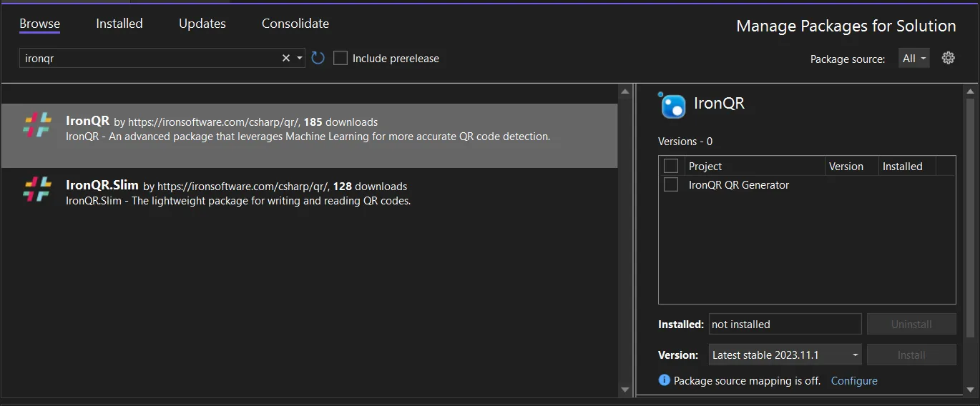This screenshot has height=406, width=980.
Task: Click the IronQR icon in details pane
Action: (672, 105)
